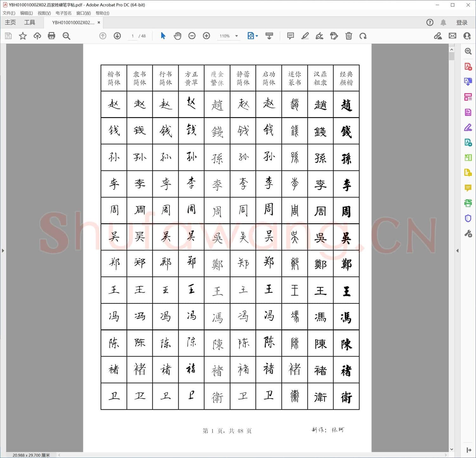
Task: Click the vertical scrollbar up arrow
Action: click(452, 49)
